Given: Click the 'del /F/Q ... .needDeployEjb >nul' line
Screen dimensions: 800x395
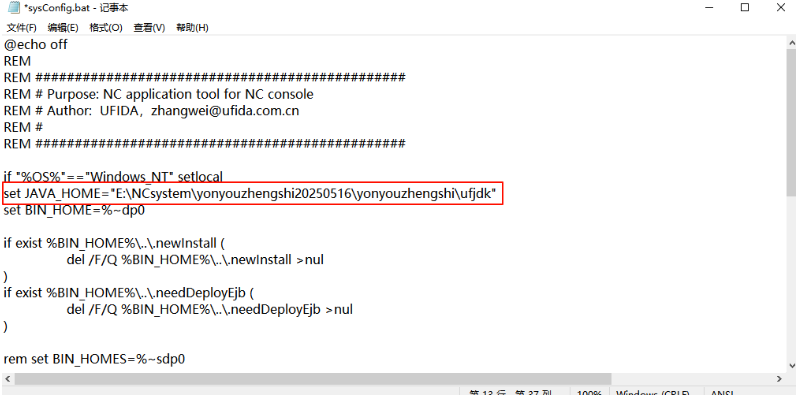Looking at the screenshot, I should [x=210, y=309].
